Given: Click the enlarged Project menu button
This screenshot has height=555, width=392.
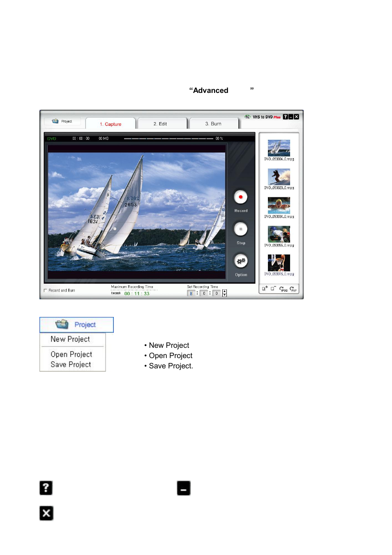Looking at the screenshot, I should click(76, 325).
